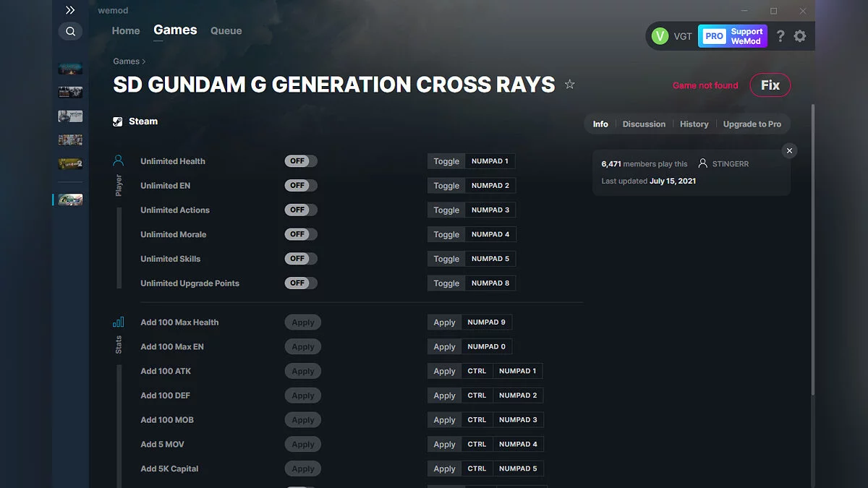Image resolution: width=868 pixels, height=488 pixels.
Task: Turn on Unlimited Skills switch
Action: click(301, 259)
